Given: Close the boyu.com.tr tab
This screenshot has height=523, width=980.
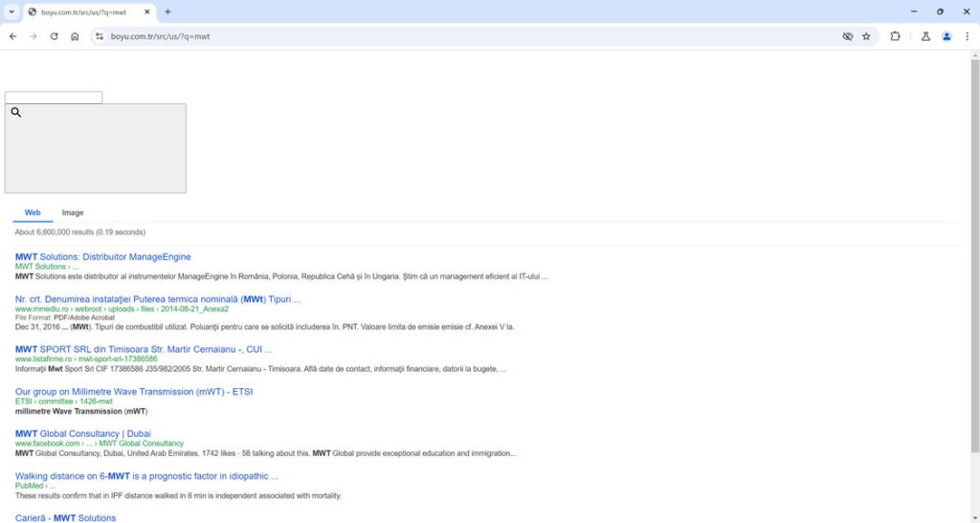Looking at the screenshot, I should coord(146,11).
